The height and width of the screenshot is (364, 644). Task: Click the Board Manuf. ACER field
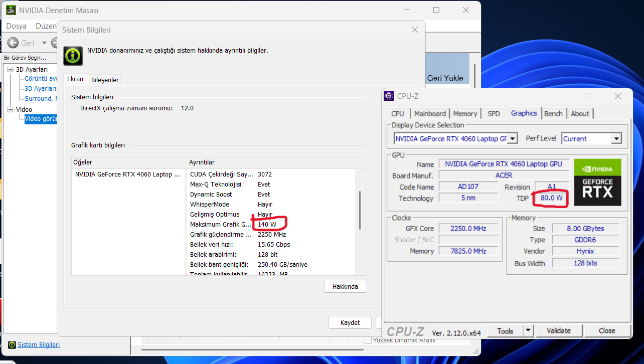coord(504,175)
